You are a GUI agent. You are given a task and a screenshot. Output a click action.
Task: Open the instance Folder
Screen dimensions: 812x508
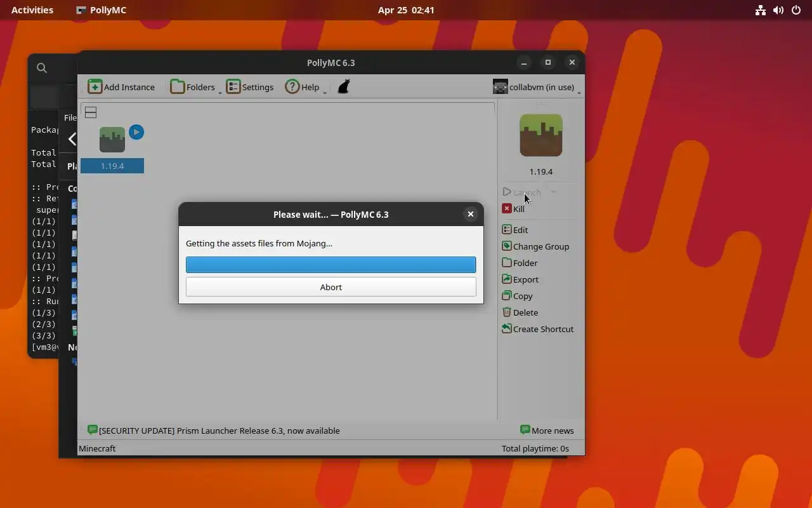click(x=520, y=263)
